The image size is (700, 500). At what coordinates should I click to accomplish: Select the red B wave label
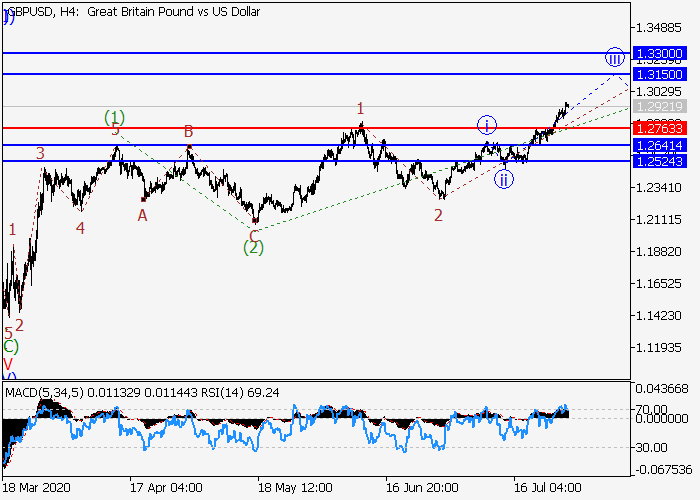(x=187, y=130)
